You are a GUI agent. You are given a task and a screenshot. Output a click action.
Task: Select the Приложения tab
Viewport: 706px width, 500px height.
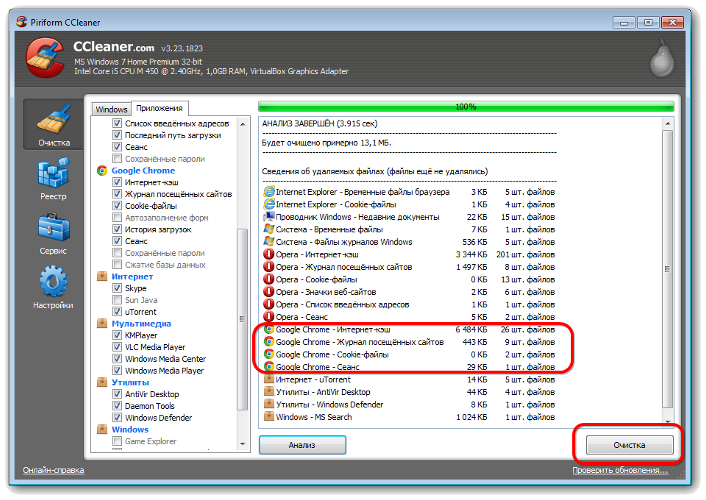pos(159,108)
